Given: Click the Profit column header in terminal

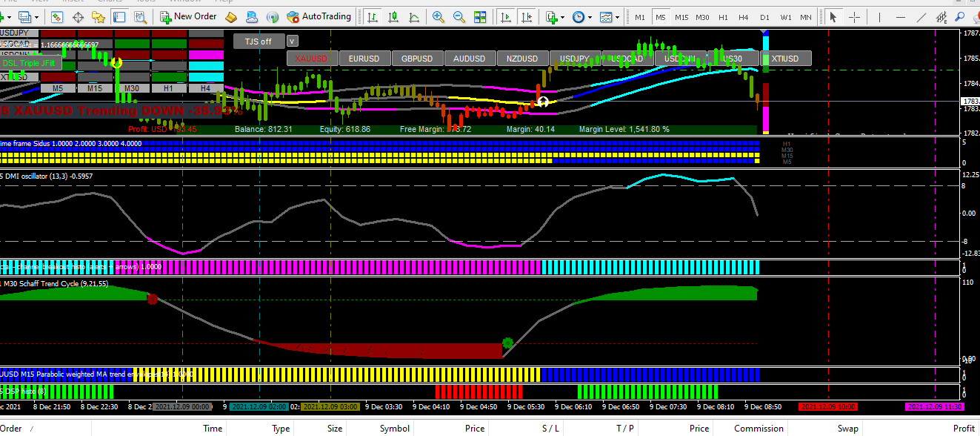Looking at the screenshot, I should 964,428.
